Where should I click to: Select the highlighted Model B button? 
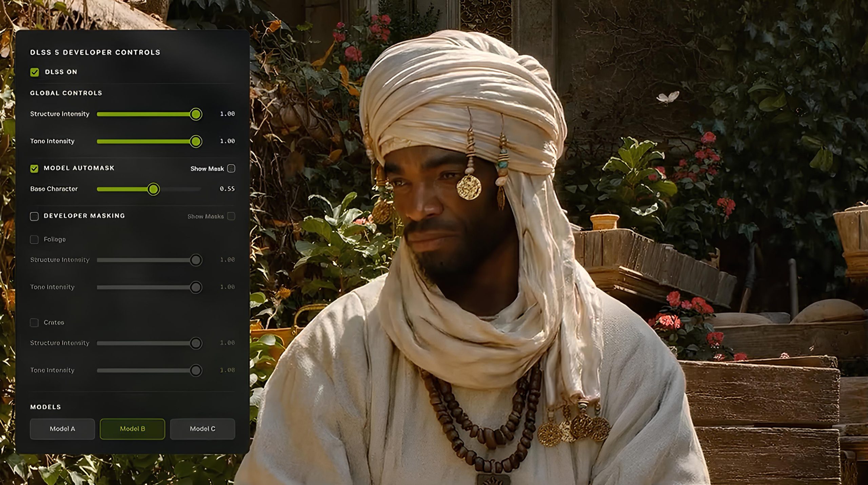(133, 429)
